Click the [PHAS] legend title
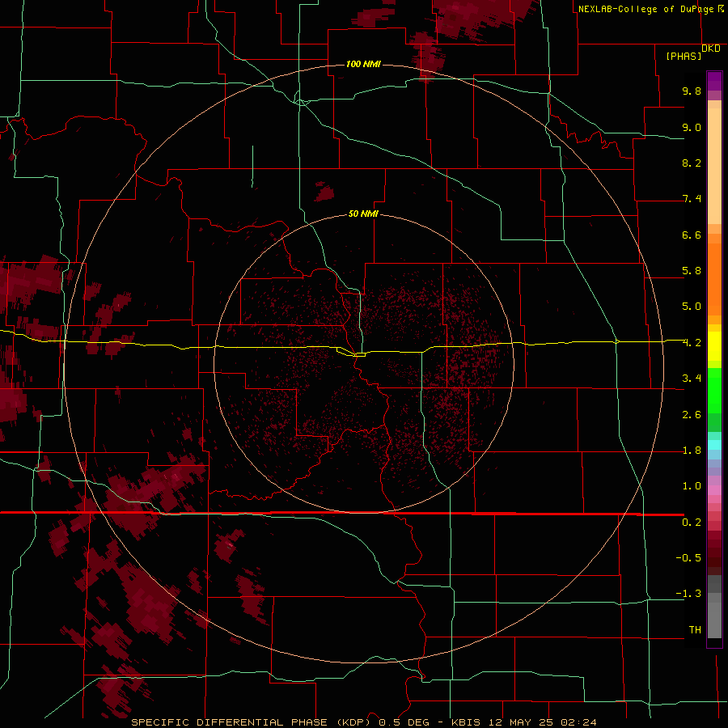 [684, 56]
